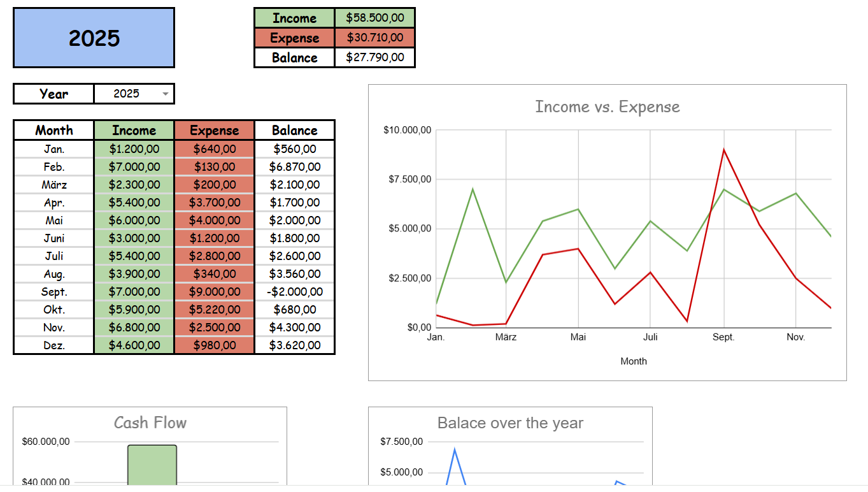Click the Dez. month cell

click(54, 345)
